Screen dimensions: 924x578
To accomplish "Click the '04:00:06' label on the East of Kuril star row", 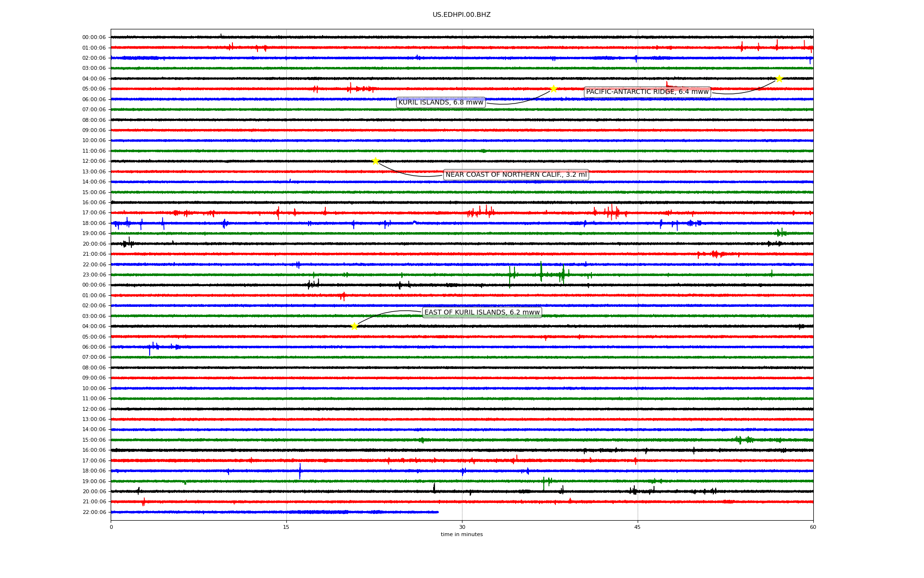I will click(x=94, y=327).
